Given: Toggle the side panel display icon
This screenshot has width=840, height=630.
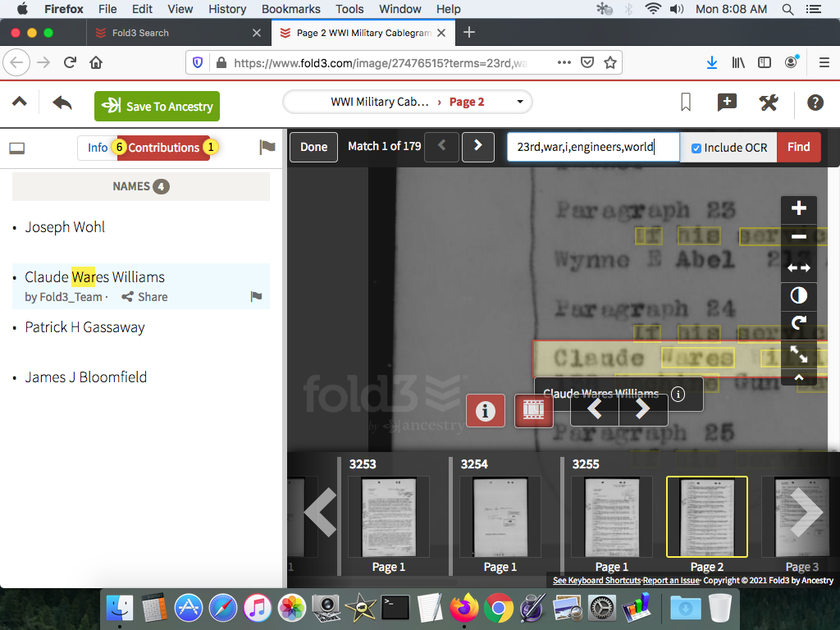Looking at the screenshot, I should 17,148.
